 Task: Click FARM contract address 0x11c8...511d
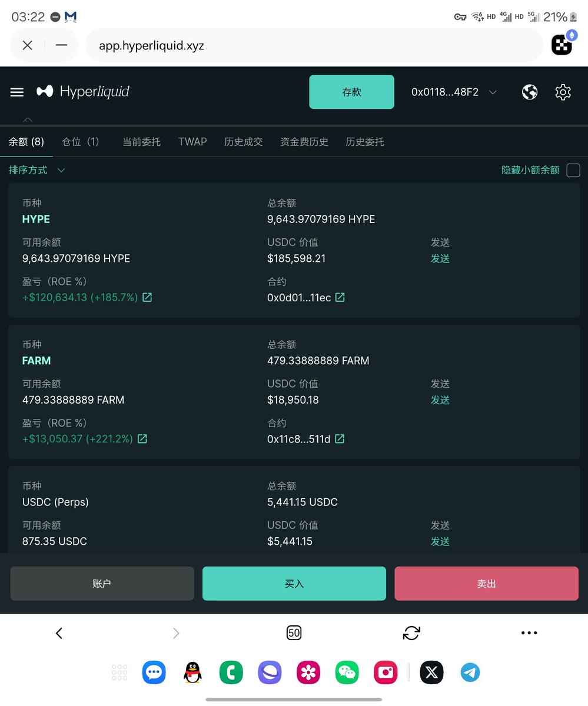pos(299,439)
